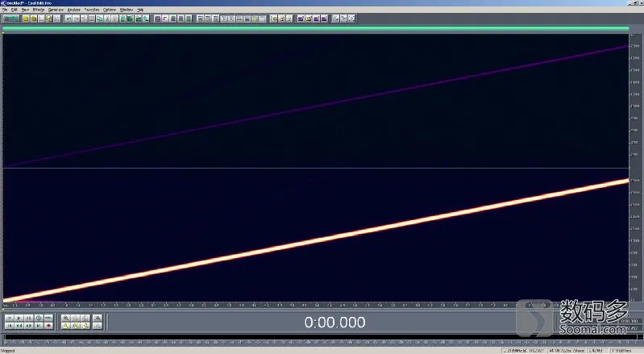The height and width of the screenshot is (354, 644).
Task: Click the Stop transport button
Action: coord(10,318)
